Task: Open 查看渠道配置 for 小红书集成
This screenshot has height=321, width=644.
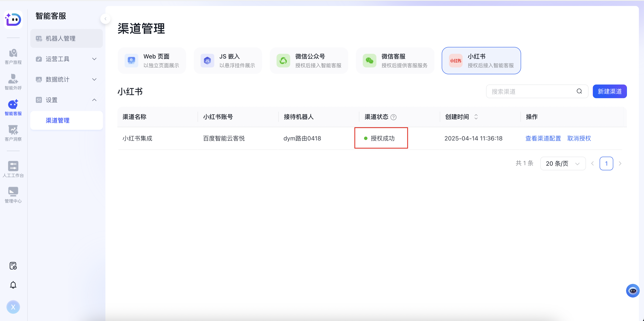Action: 543,138
